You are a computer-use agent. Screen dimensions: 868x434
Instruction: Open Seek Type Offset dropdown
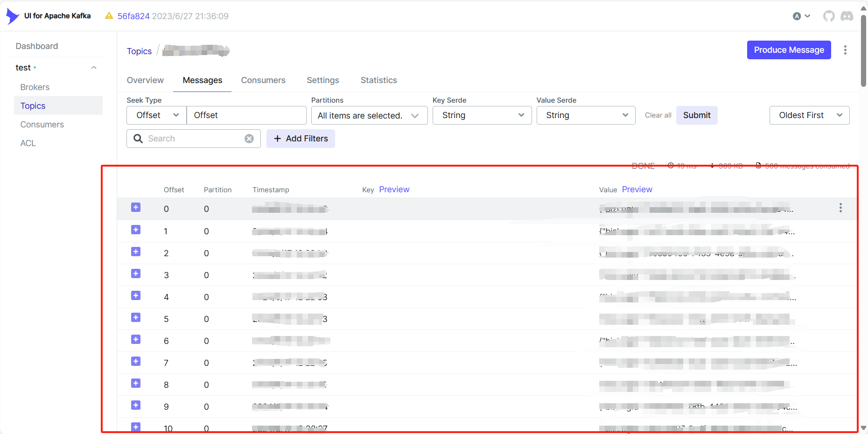(x=157, y=115)
